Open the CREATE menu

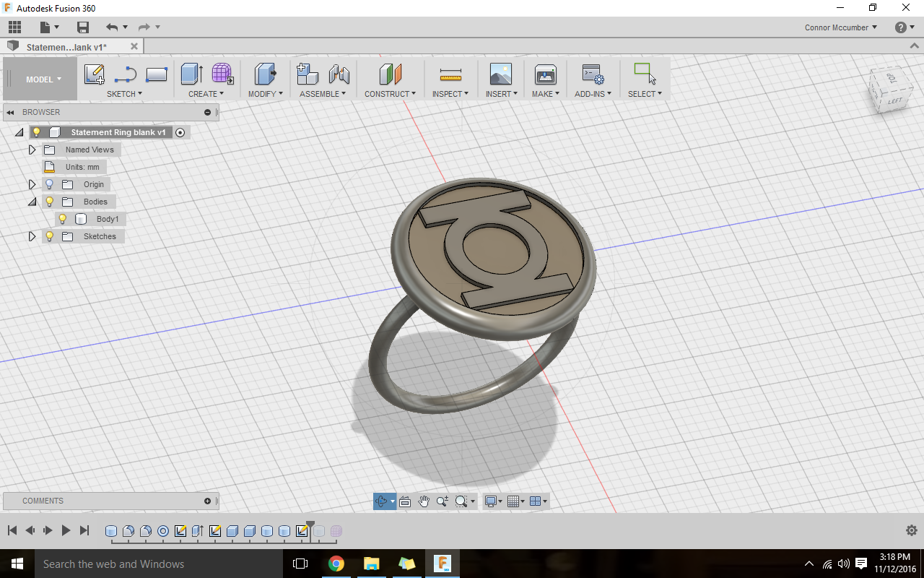pos(206,94)
